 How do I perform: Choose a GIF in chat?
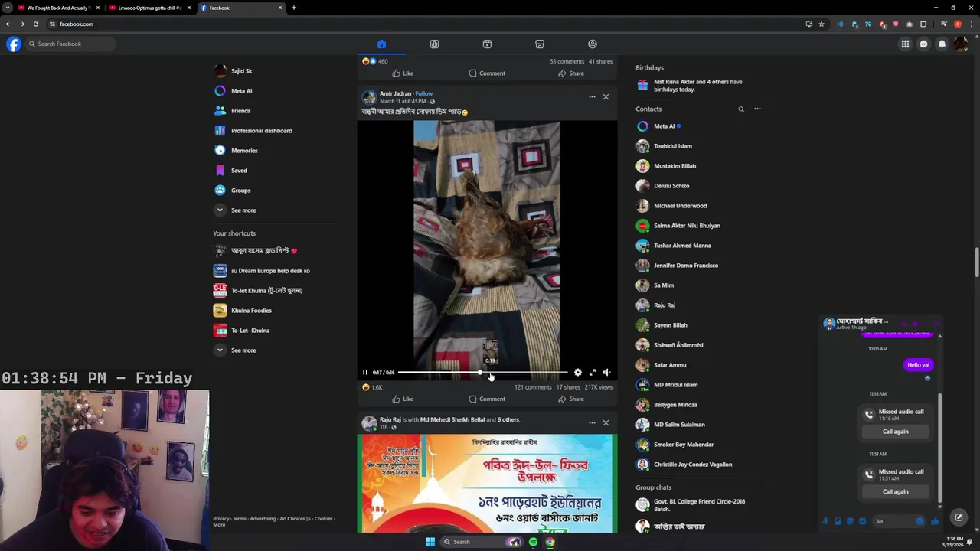[x=862, y=522]
